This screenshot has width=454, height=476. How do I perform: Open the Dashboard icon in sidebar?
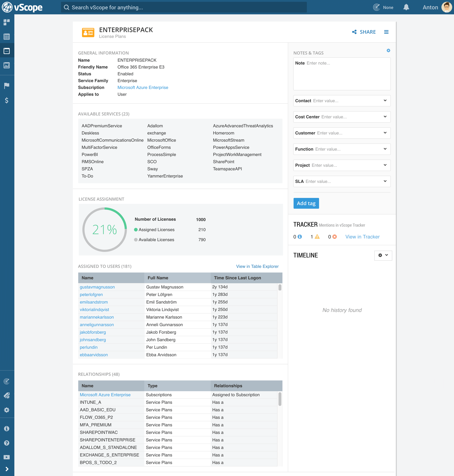click(x=7, y=22)
